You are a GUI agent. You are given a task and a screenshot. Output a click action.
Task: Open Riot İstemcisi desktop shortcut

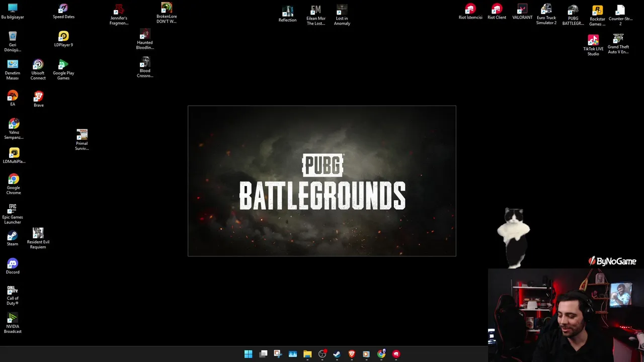470,12
